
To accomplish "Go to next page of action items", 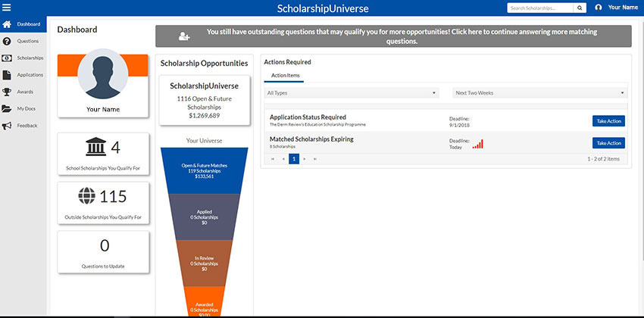I will pyautogui.click(x=305, y=159).
